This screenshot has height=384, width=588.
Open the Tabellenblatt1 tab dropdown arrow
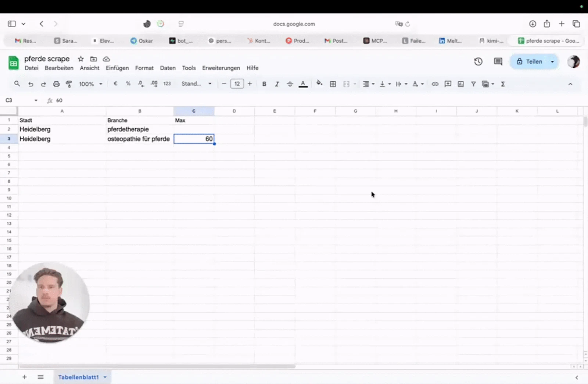click(105, 377)
